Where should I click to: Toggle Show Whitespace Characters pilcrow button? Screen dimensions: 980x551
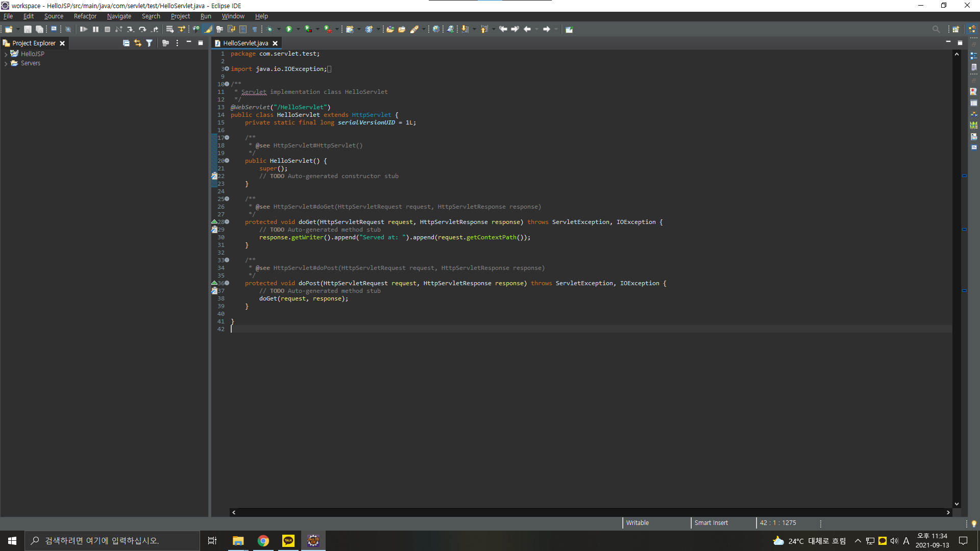(x=255, y=30)
